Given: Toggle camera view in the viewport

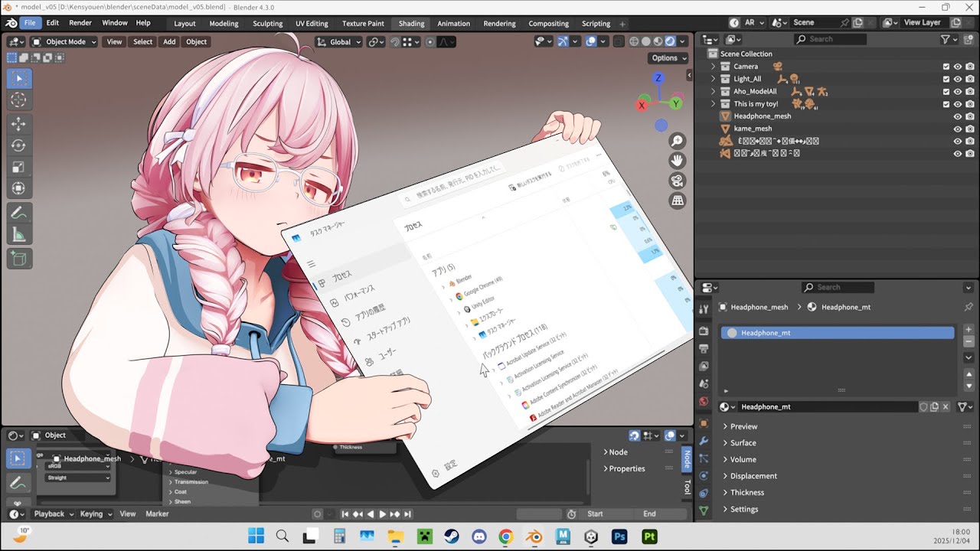Looking at the screenshot, I should pos(677,181).
